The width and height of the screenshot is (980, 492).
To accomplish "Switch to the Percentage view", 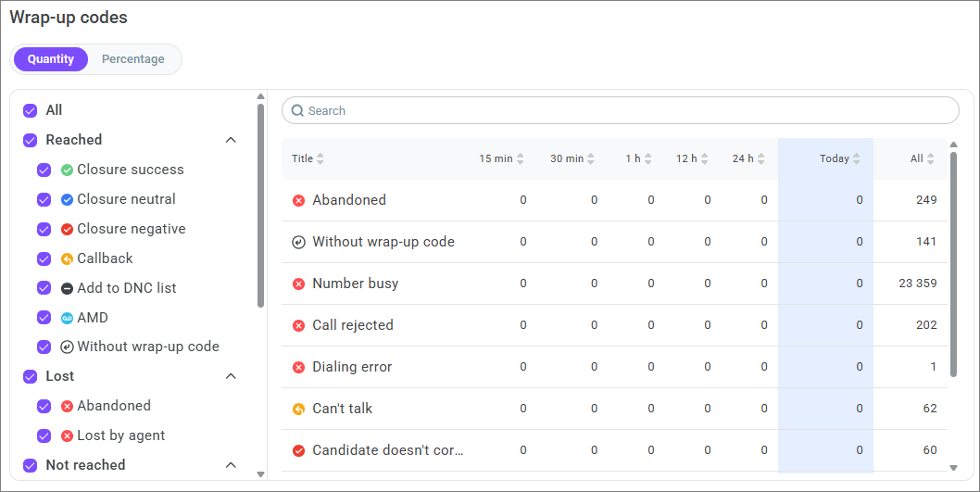I will [133, 59].
